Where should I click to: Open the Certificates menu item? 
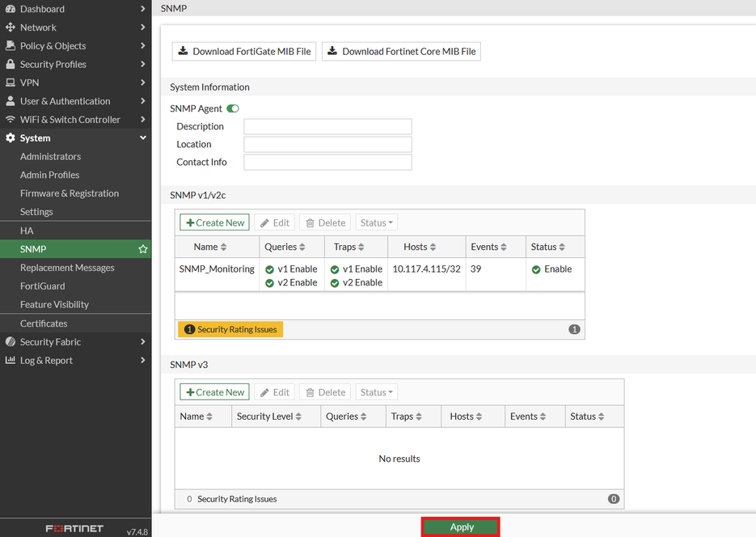pyautogui.click(x=44, y=323)
